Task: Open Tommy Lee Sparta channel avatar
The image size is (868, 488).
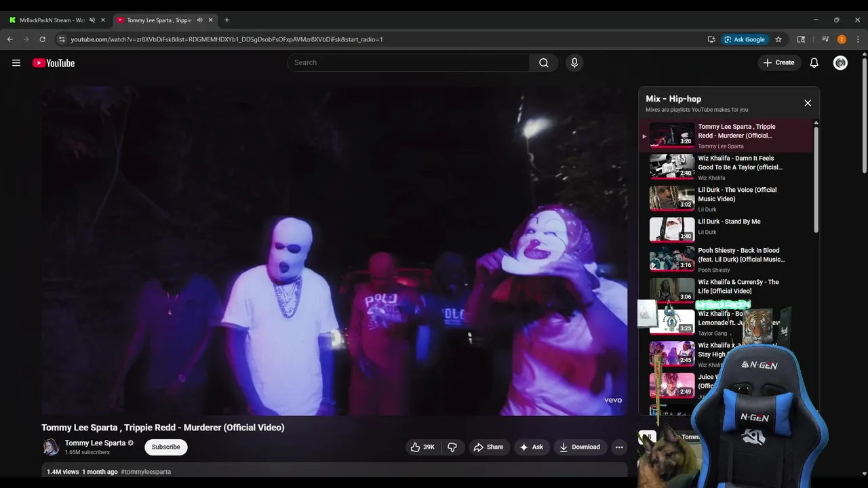Action: click(51, 447)
